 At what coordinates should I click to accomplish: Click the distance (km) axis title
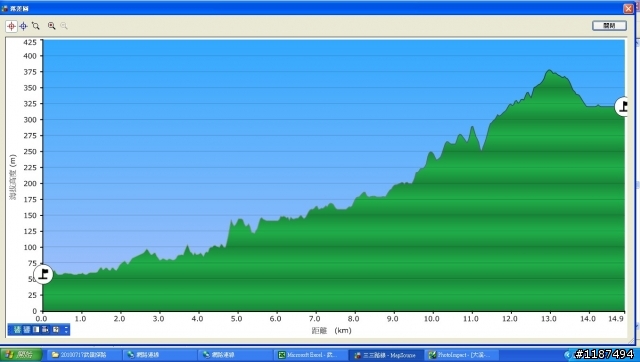point(331,330)
